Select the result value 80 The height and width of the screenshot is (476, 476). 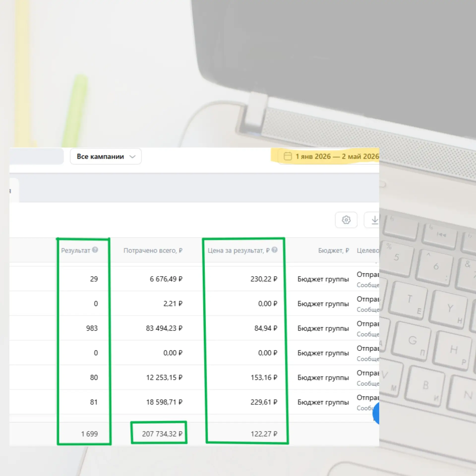point(94,377)
